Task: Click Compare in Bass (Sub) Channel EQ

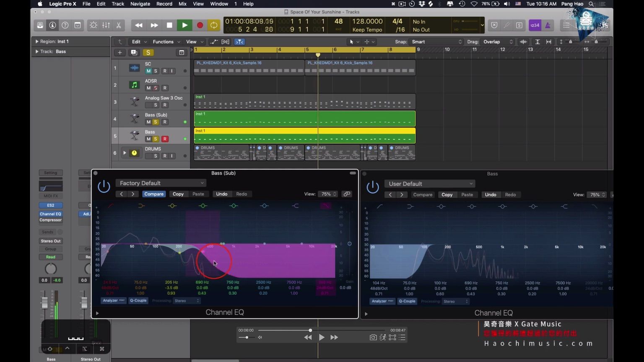Action: point(154,194)
